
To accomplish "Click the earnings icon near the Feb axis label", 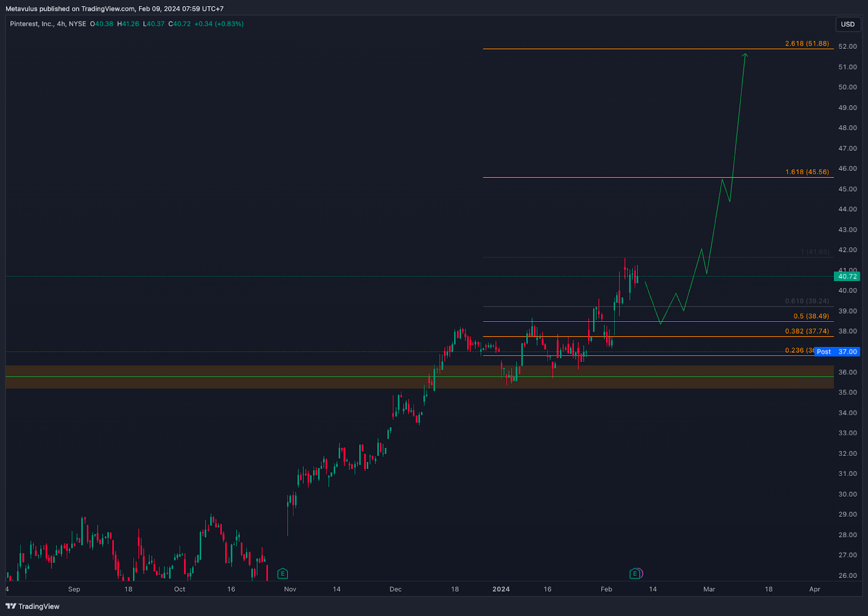I will point(634,573).
